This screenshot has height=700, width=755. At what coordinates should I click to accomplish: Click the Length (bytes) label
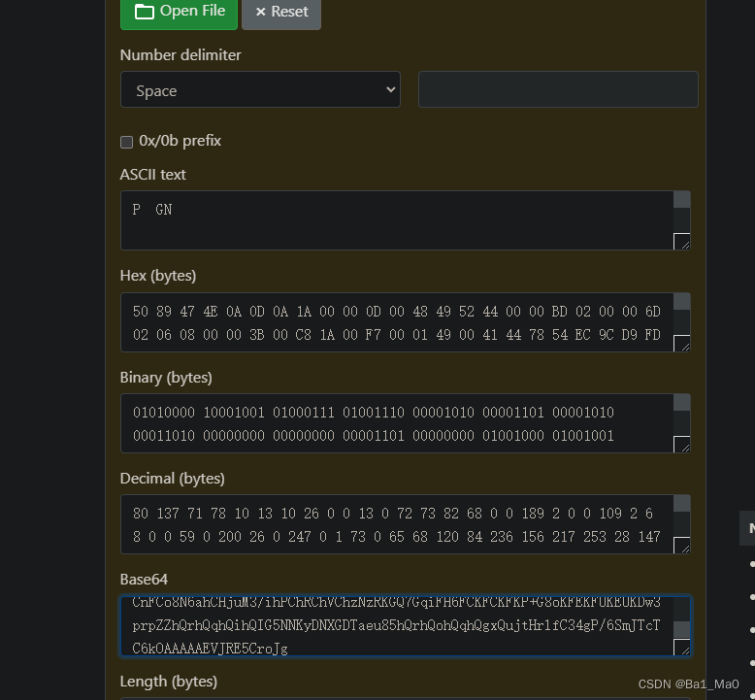coord(169,682)
